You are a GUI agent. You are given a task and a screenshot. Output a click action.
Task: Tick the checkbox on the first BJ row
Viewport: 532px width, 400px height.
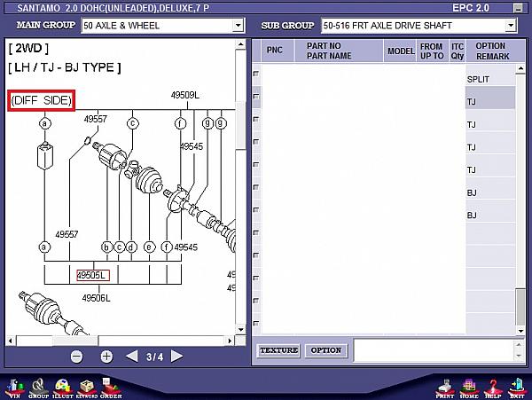[256, 187]
